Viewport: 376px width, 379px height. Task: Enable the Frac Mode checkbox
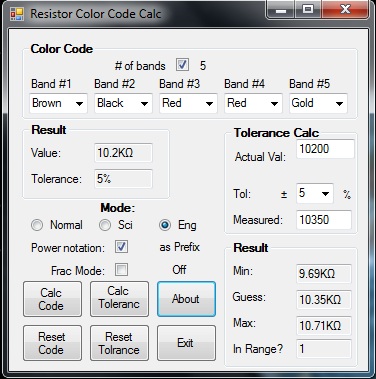click(x=121, y=269)
